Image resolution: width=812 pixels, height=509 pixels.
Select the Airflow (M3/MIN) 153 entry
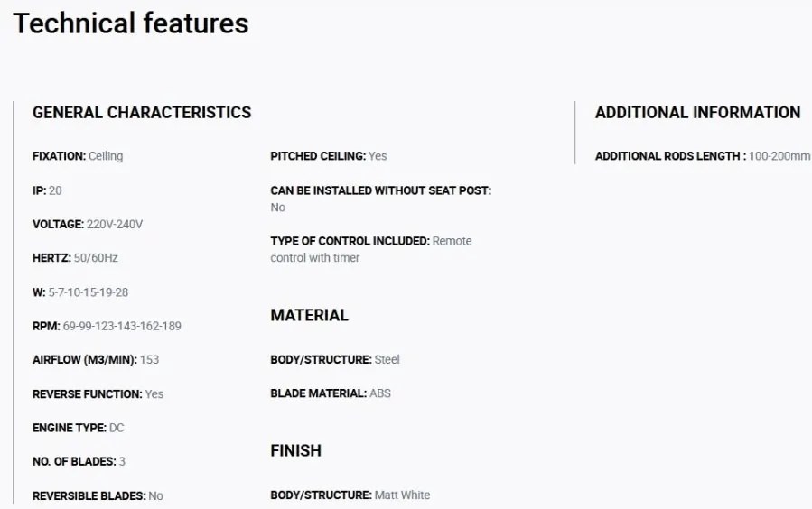(96, 359)
